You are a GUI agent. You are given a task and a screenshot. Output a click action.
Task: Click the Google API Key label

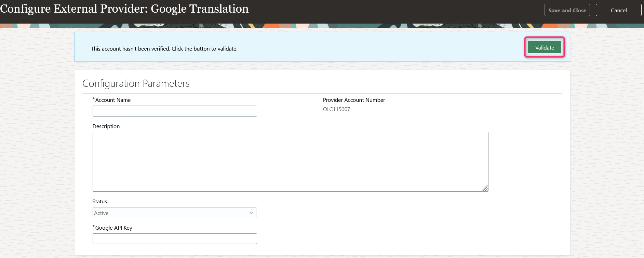click(113, 228)
